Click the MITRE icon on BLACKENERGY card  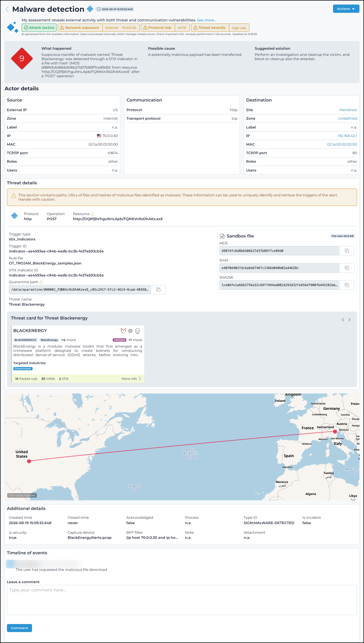123,331
